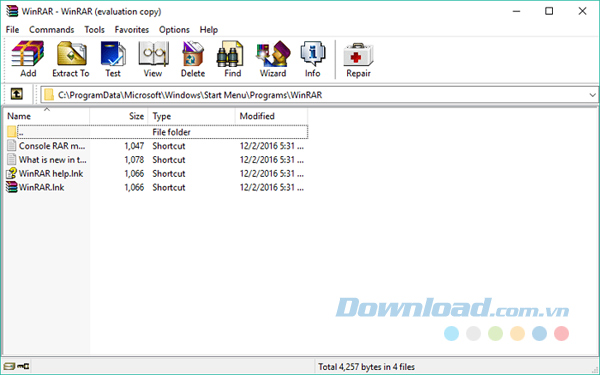The width and height of the screenshot is (600, 375).
Task: Sort by the Size column header
Action: [119, 116]
